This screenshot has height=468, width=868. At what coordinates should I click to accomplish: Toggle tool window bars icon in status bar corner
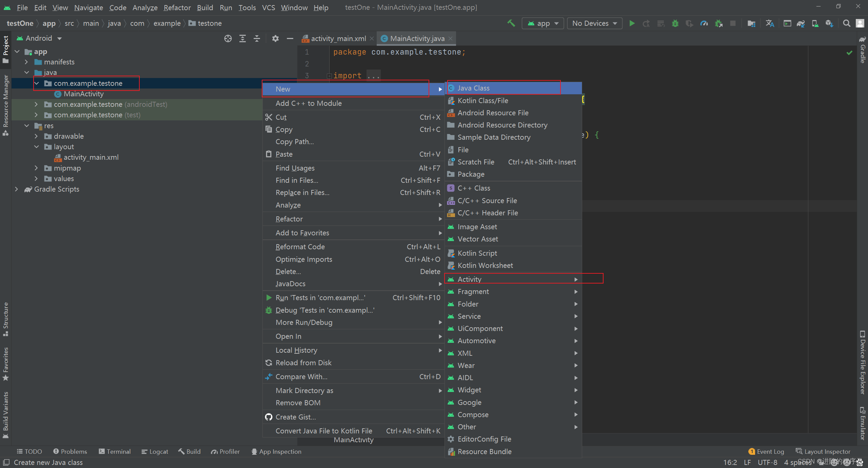click(x=6, y=462)
